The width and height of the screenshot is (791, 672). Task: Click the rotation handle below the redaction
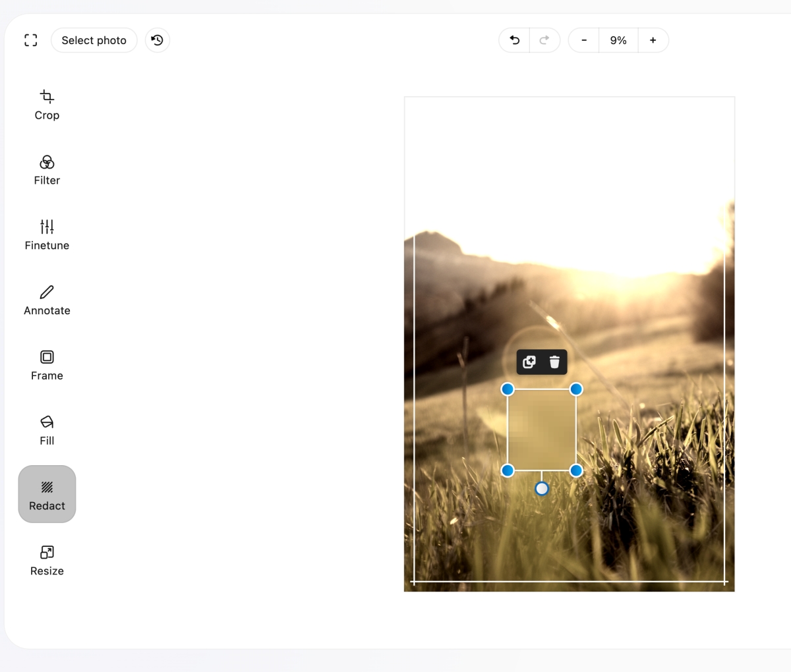[541, 489]
